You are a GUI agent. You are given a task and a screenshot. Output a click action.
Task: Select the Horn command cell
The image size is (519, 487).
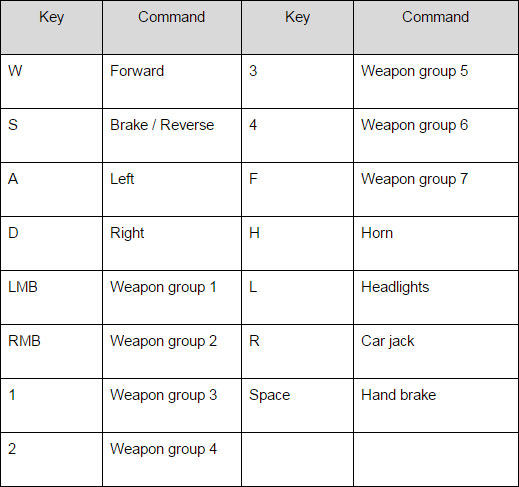436,243
